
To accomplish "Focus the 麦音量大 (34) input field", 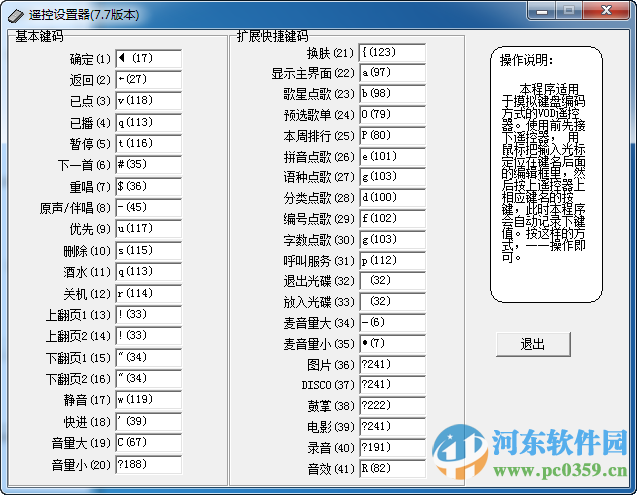I will point(392,323).
